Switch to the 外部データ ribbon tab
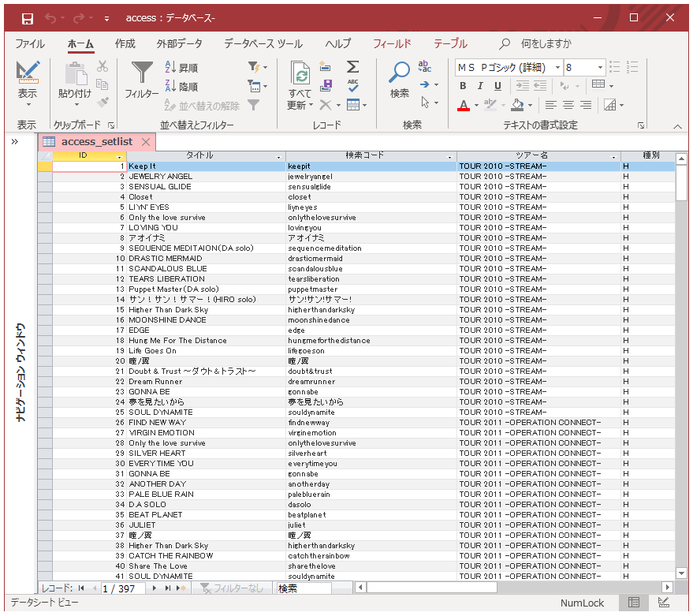Screen dimensions: 693x616 point(180,44)
